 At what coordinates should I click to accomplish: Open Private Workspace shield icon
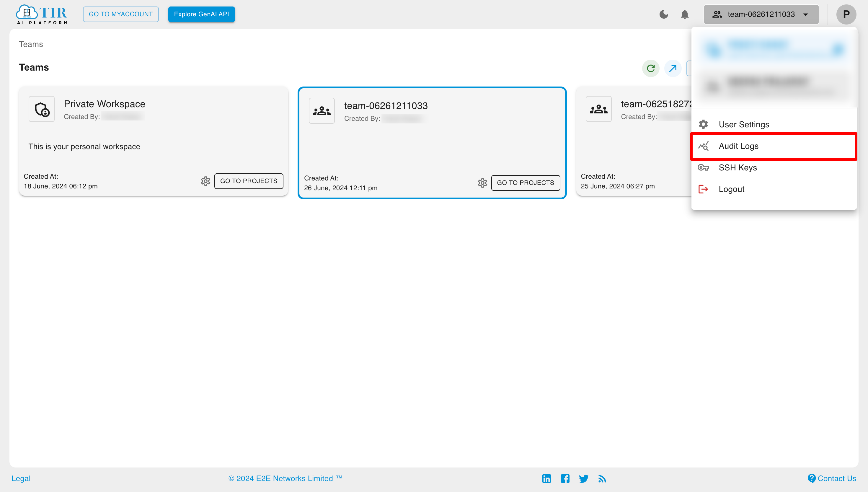point(42,109)
